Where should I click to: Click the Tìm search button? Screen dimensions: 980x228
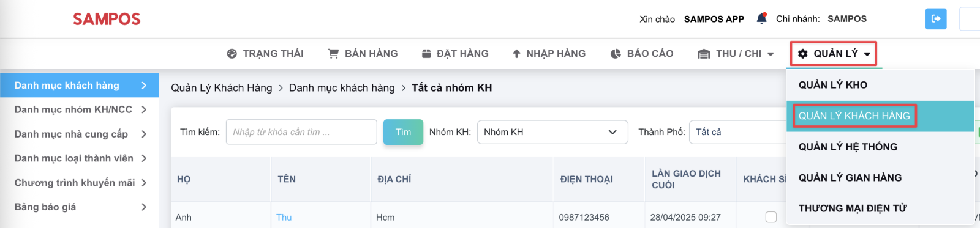point(403,132)
